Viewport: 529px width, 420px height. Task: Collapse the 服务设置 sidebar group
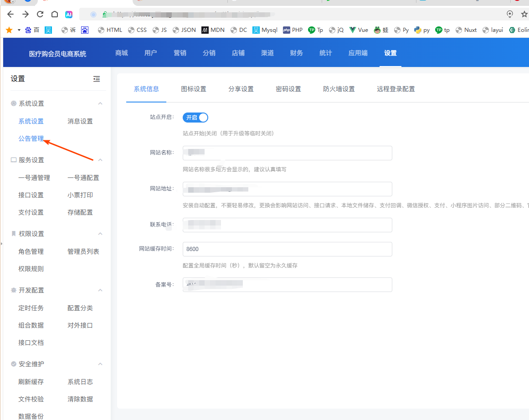(100, 160)
